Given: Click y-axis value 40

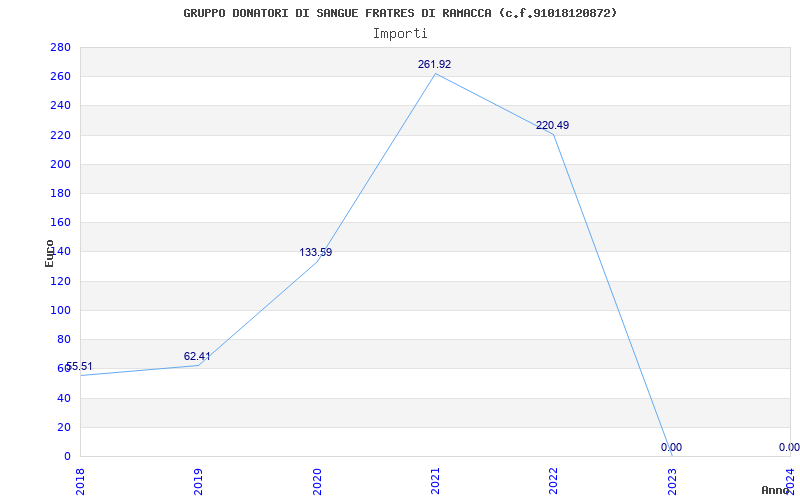Looking at the screenshot, I should point(64,398).
